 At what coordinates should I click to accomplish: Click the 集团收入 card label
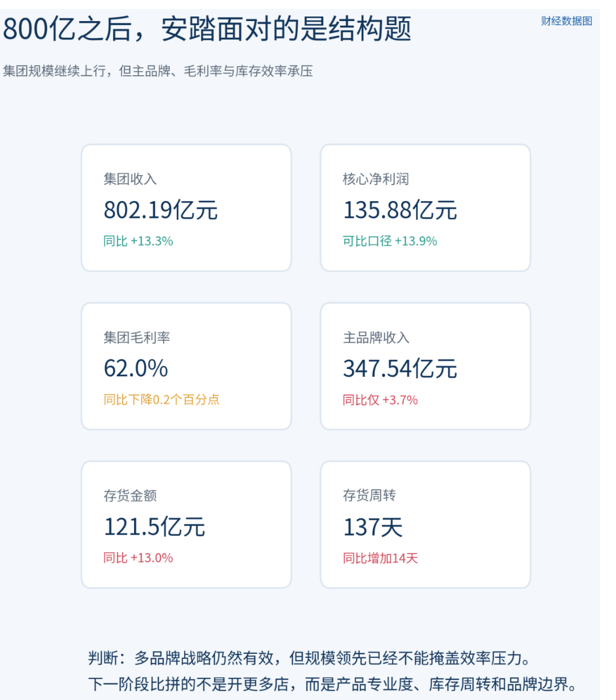pos(130,179)
